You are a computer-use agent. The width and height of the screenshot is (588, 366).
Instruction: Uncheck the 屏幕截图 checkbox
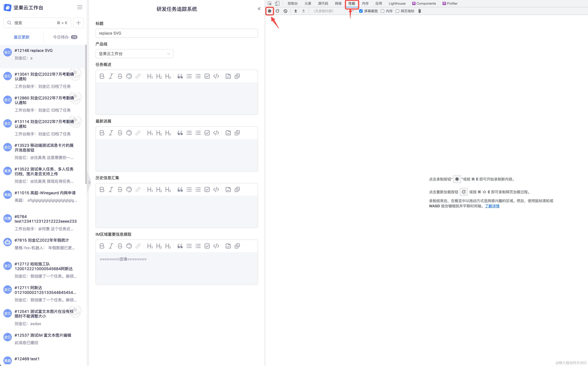pos(361,11)
